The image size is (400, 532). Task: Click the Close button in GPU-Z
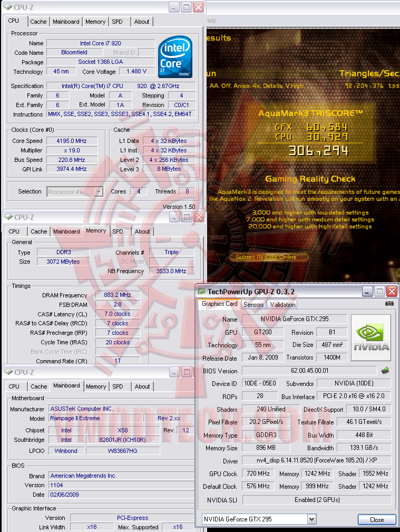(x=377, y=519)
